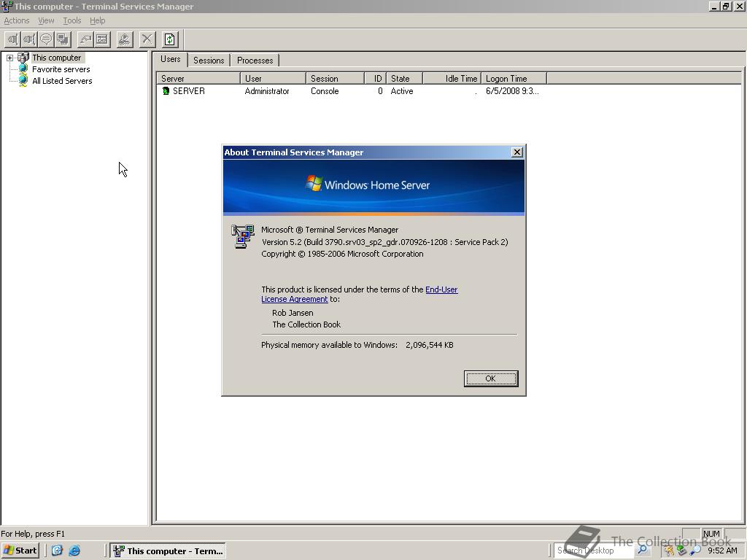Select the SERVER row in users list
747x560 pixels.
pyautogui.click(x=351, y=91)
